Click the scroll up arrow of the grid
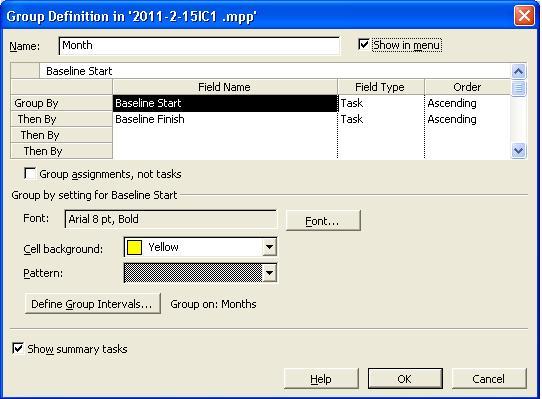The width and height of the screenshot is (542, 399). tap(518, 71)
